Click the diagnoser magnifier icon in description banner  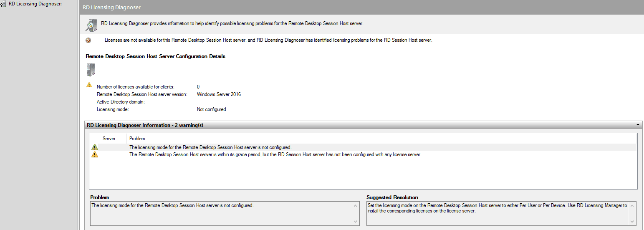[x=91, y=25]
